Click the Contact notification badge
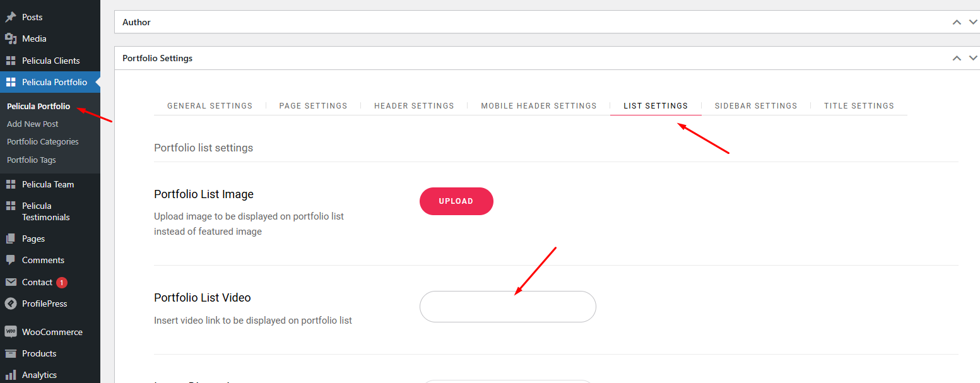This screenshot has height=383, width=980. point(62,282)
